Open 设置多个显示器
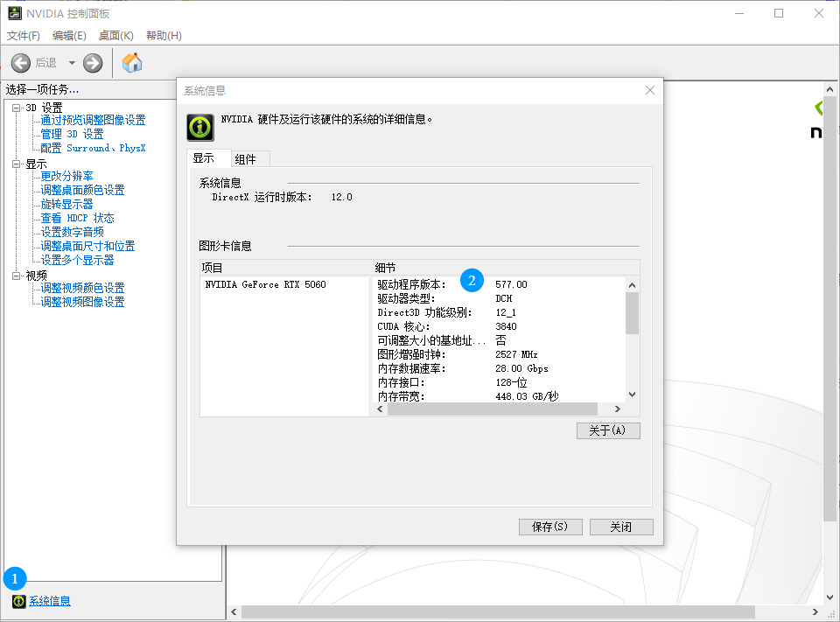 pos(77,260)
